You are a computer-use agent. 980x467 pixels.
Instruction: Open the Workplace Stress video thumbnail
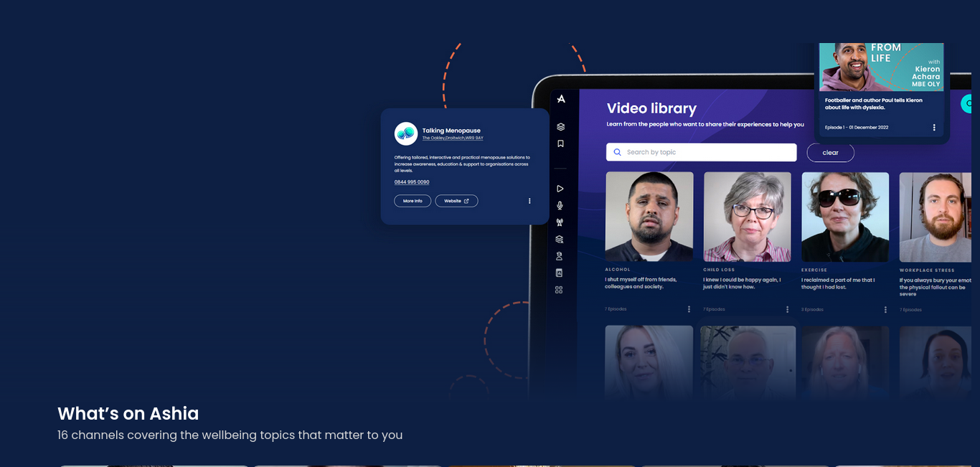936,217
